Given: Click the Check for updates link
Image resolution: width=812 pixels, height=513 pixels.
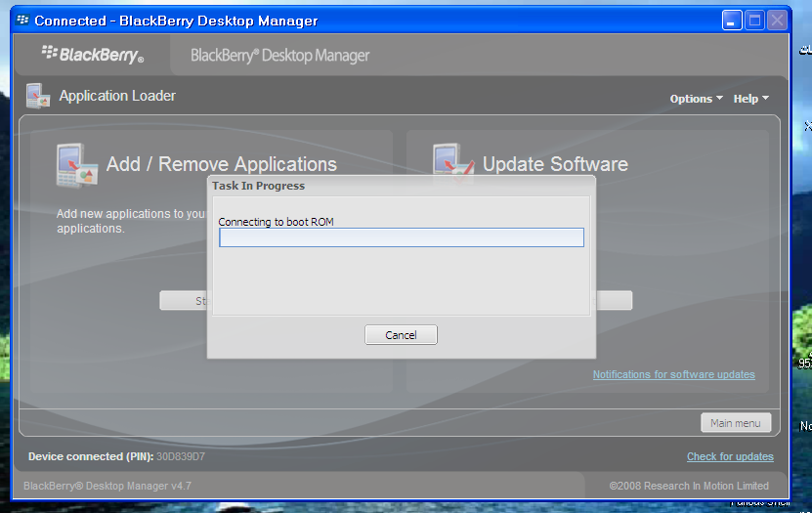Looking at the screenshot, I should (x=730, y=456).
